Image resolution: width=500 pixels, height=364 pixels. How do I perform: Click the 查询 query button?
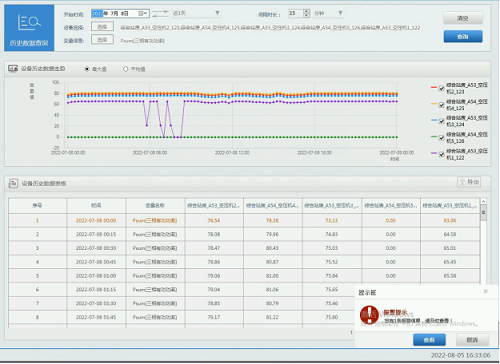[x=463, y=36]
